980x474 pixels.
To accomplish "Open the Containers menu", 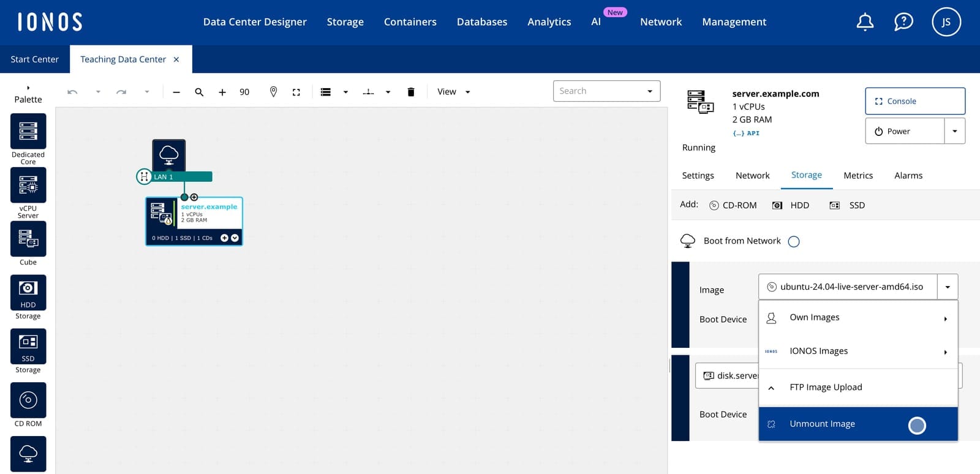I will pyautogui.click(x=410, y=22).
